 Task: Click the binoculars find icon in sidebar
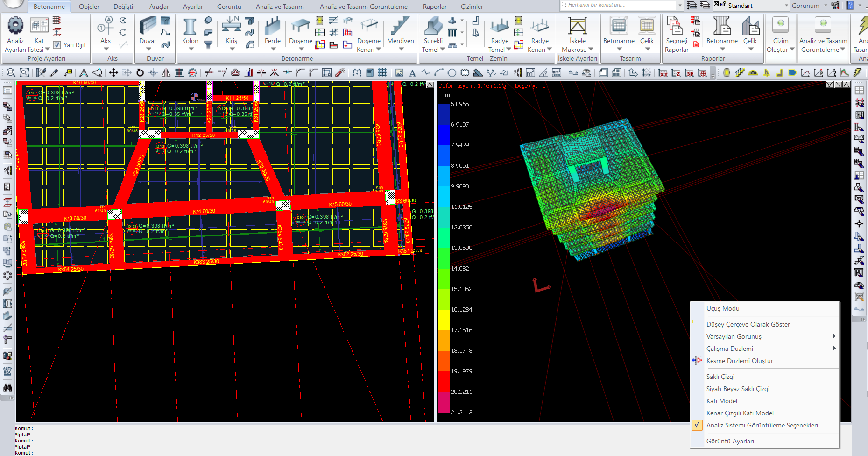7,387
